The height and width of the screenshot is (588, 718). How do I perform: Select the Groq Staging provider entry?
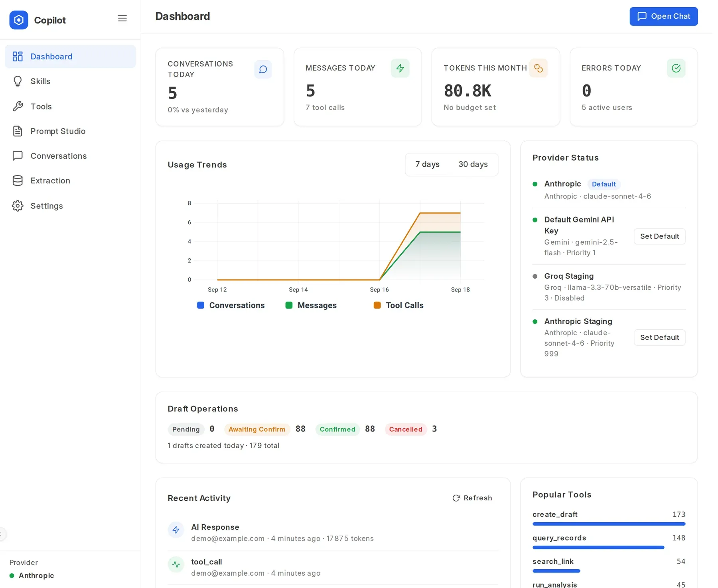point(609,287)
